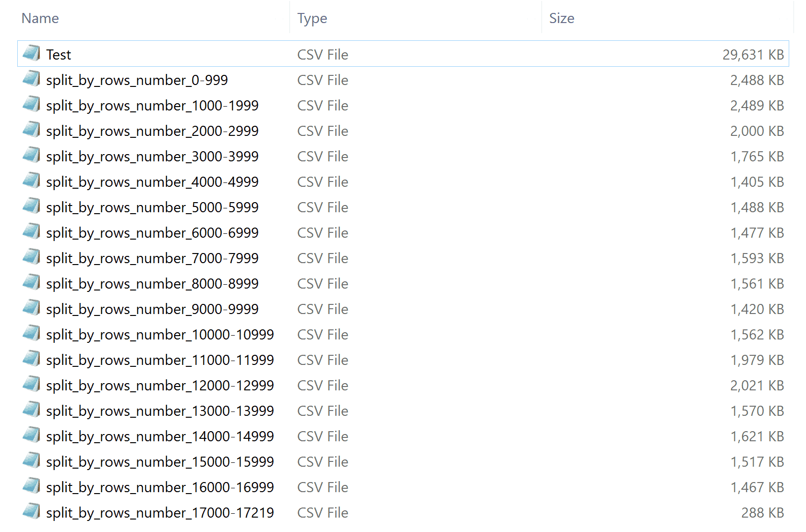Select the split_by_rows_number_7000-7999 file name
Image resolution: width=806 pixels, height=532 pixels.
152,258
